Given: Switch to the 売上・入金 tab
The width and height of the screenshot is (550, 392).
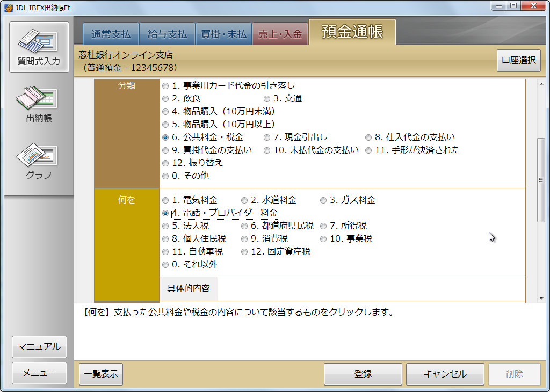Looking at the screenshot, I should point(280,34).
